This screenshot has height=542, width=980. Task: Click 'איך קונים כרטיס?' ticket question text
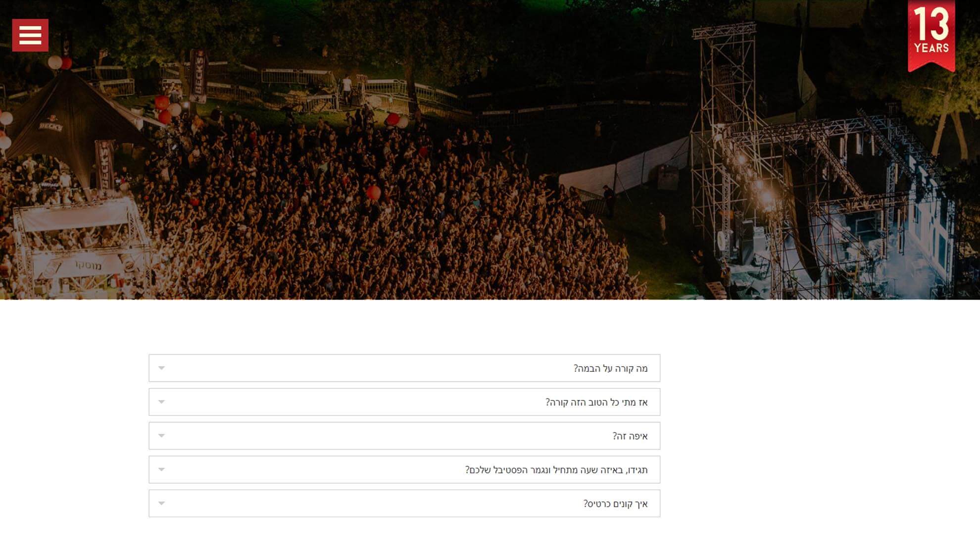click(615, 503)
